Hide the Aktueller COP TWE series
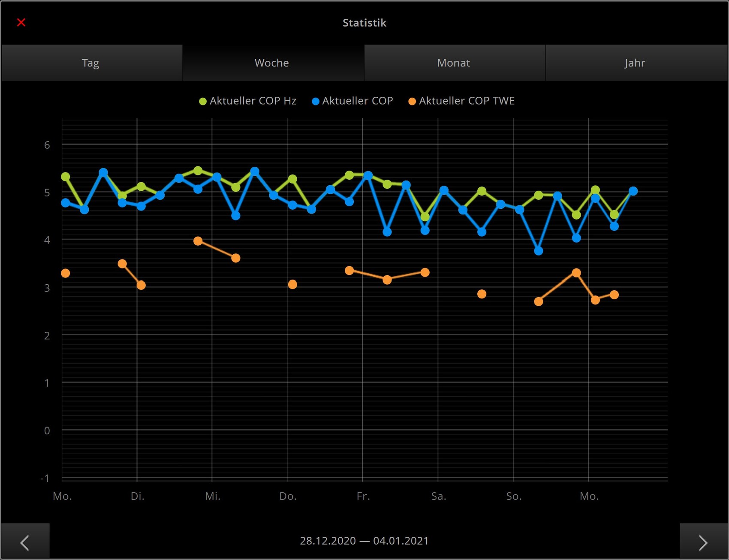 click(467, 101)
